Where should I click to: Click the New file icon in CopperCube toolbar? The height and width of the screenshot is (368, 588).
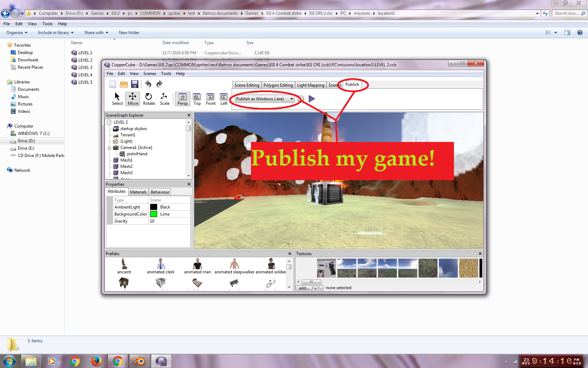click(113, 84)
